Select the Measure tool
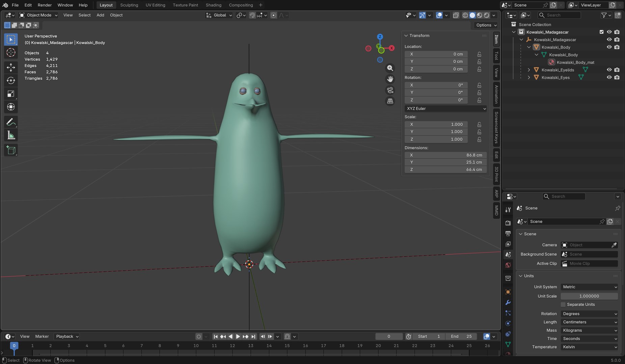Screen dimensions: 625x364 (x=11, y=135)
